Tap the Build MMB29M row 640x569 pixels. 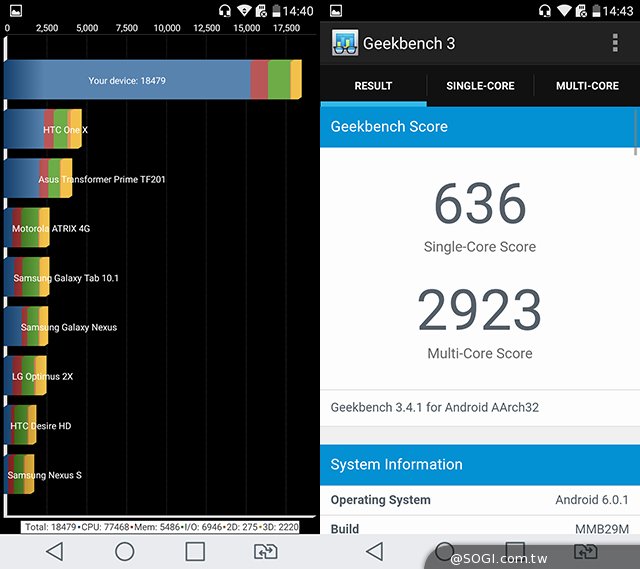tap(480, 526)
